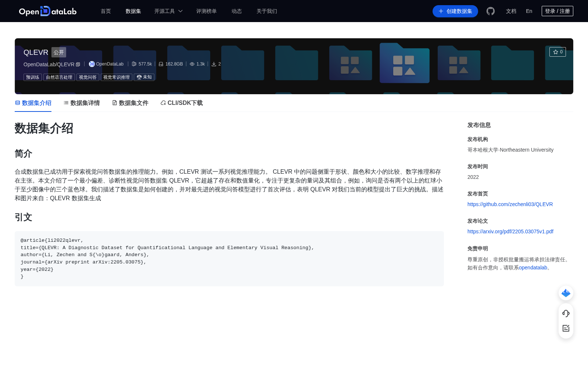The height and width of the screenshot is (368, 588).
Task: Click the storage size icon near 162.8GB
Action: point(161,64)
